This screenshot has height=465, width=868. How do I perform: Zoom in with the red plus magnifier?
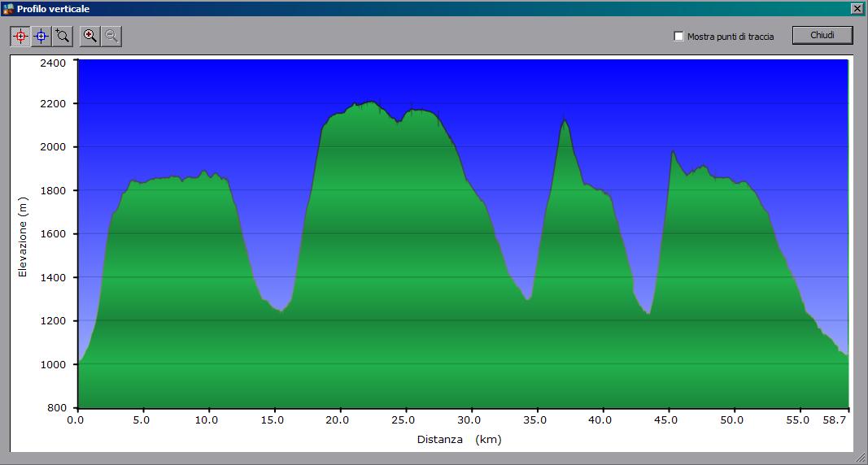89,37
